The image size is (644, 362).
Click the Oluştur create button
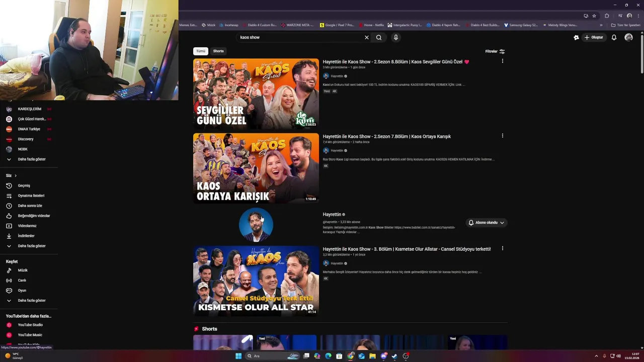pos(594,37)
